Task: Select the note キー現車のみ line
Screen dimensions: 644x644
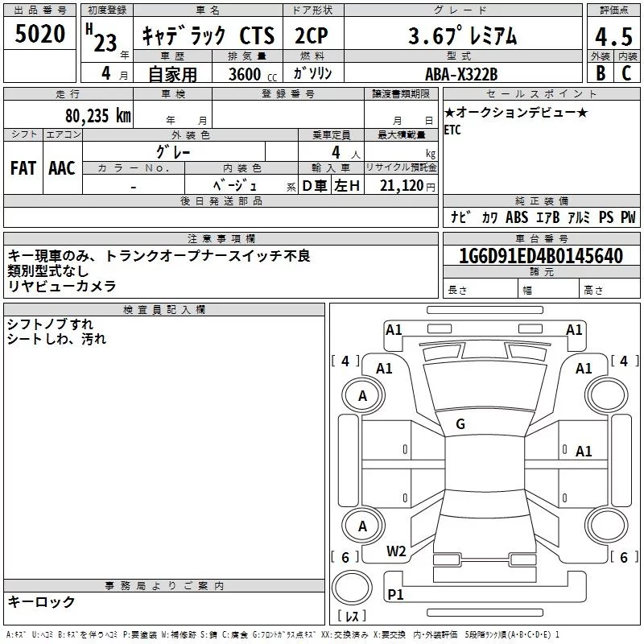Action: [159, 256]
